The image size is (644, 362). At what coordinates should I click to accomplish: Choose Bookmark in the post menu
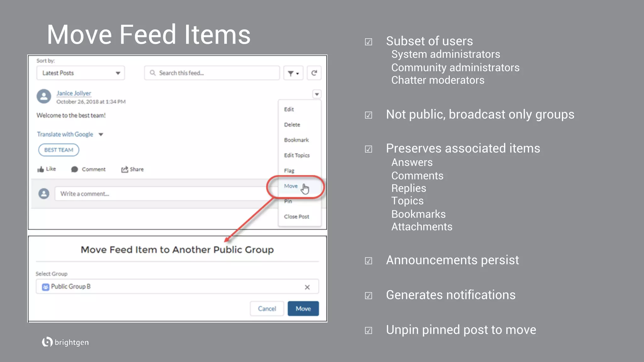coord(296,140)
